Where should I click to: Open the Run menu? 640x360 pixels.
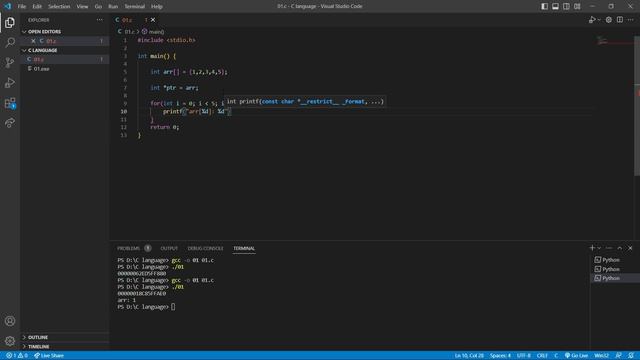click(x=113, y=6)
